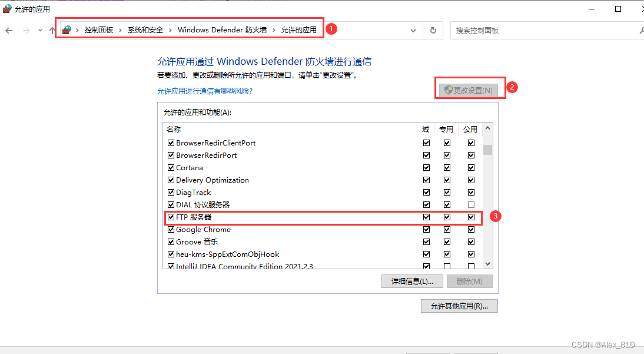Toggle DIAL 协议服务器 name checkbox
Image resolution: width=644 pixels, height=354 pixels.
click(x=171, y=205)
